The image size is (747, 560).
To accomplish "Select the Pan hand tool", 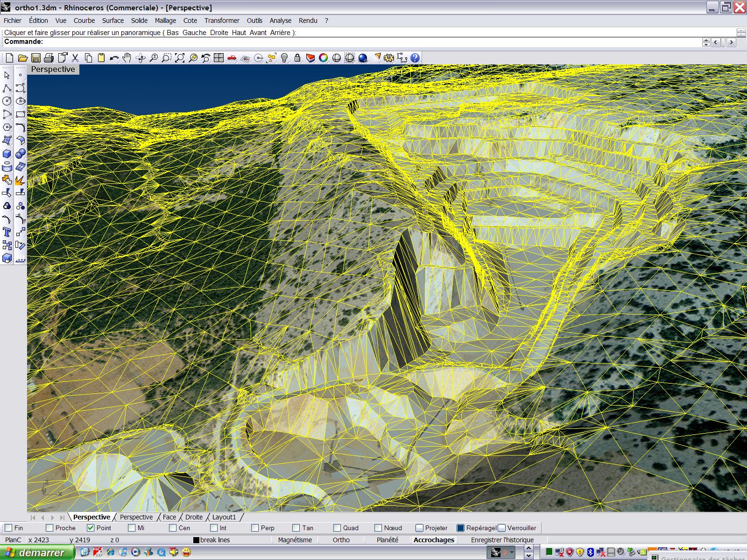I will (x=127, y=58).
